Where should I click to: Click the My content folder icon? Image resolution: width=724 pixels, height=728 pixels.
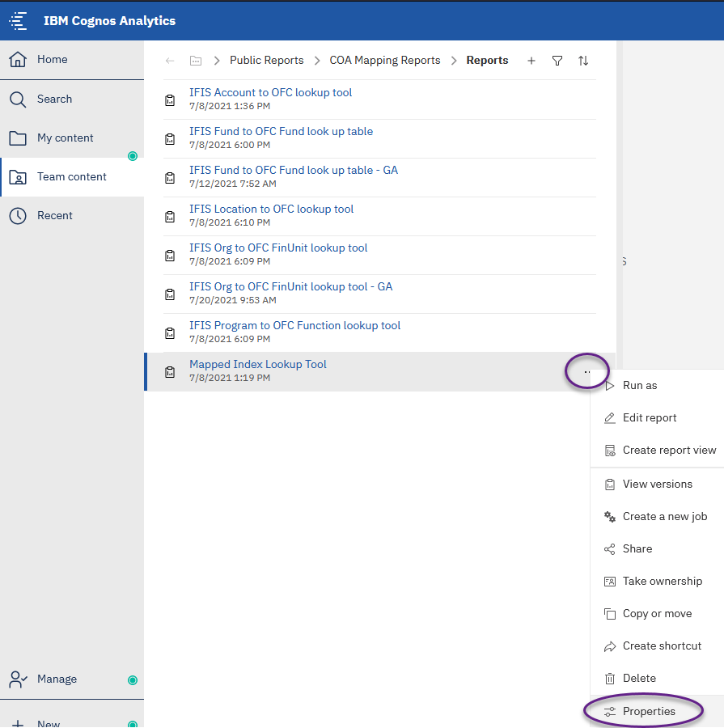(18, 138)
